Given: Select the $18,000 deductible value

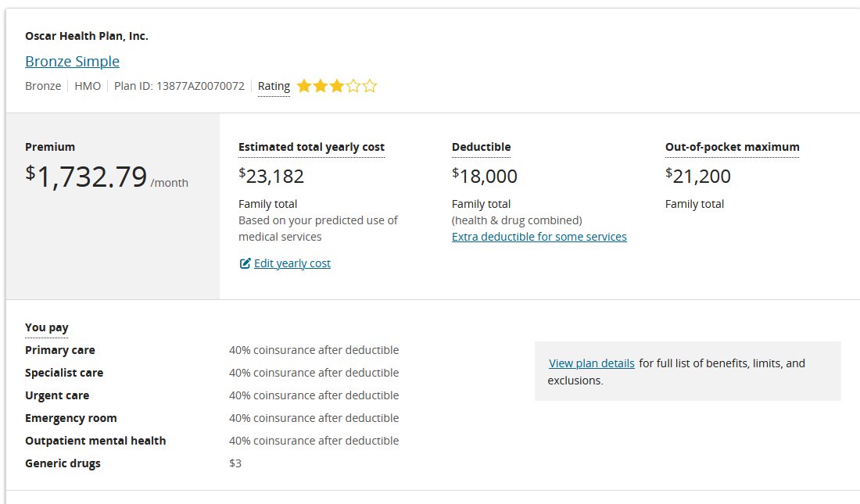Looking at the screenshot, I should pyautogui.click(x=484, y=176).
